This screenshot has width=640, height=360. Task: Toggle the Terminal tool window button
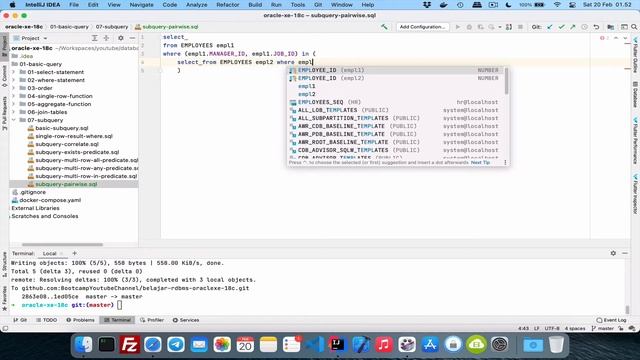[117, 320]
